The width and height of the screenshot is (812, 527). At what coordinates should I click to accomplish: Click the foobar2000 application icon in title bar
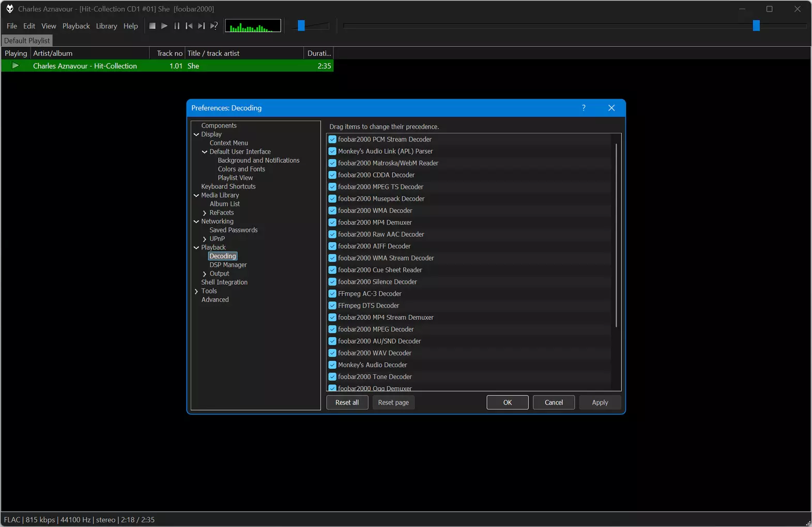[9, 9]
